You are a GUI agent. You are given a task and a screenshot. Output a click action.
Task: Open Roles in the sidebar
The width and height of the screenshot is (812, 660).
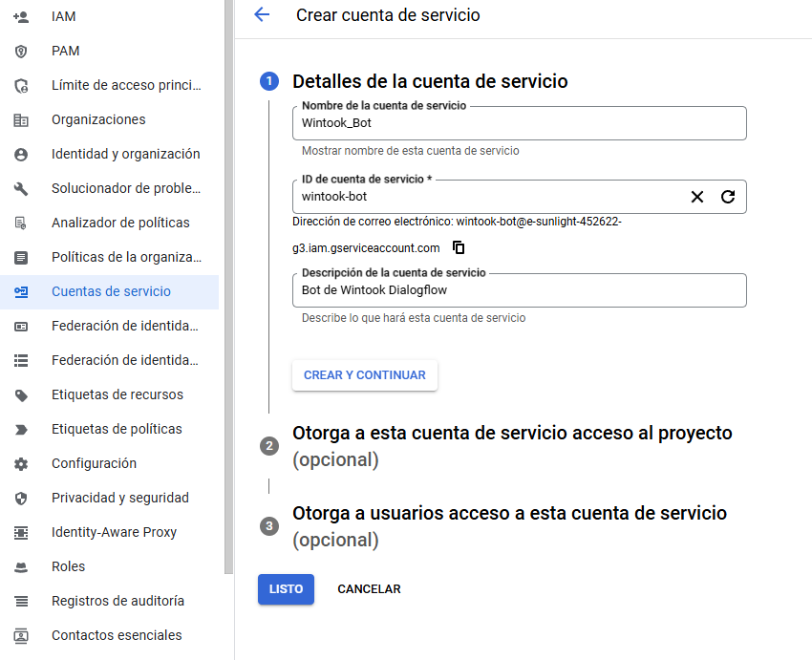coord(68,566)
